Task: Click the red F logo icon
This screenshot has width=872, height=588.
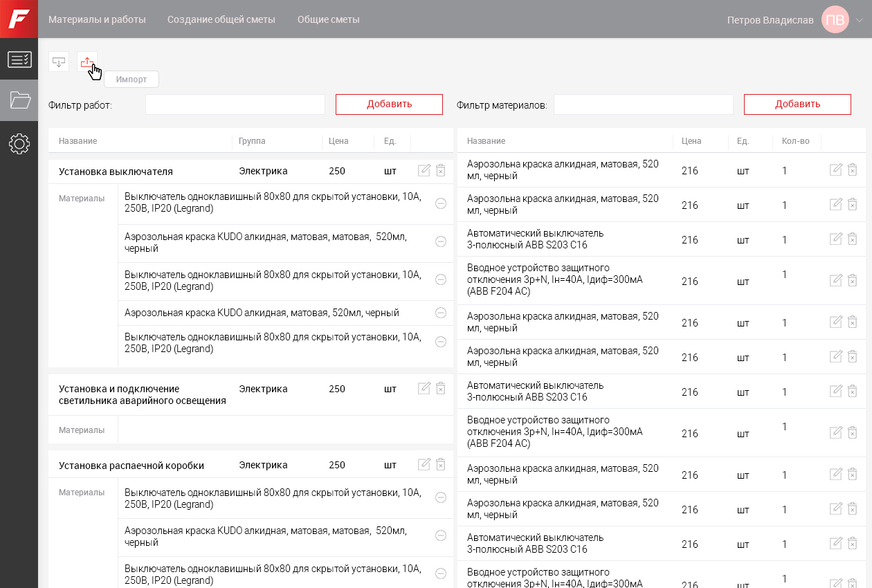Action: [x=19, y=19]
